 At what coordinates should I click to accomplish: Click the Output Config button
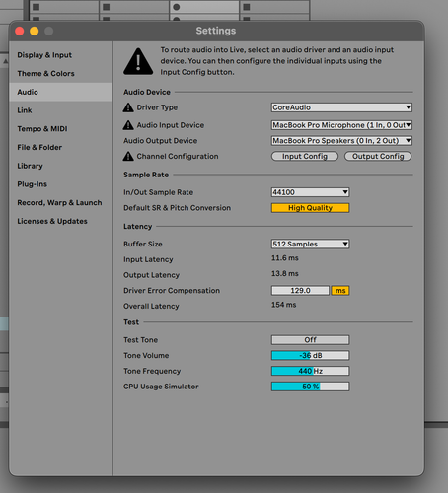(378, 156)
